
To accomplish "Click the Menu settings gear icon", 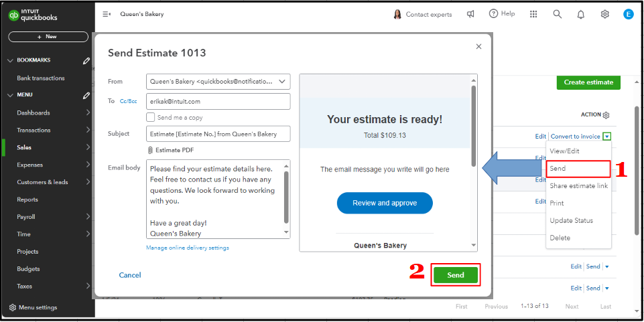I will pos(13,307).
